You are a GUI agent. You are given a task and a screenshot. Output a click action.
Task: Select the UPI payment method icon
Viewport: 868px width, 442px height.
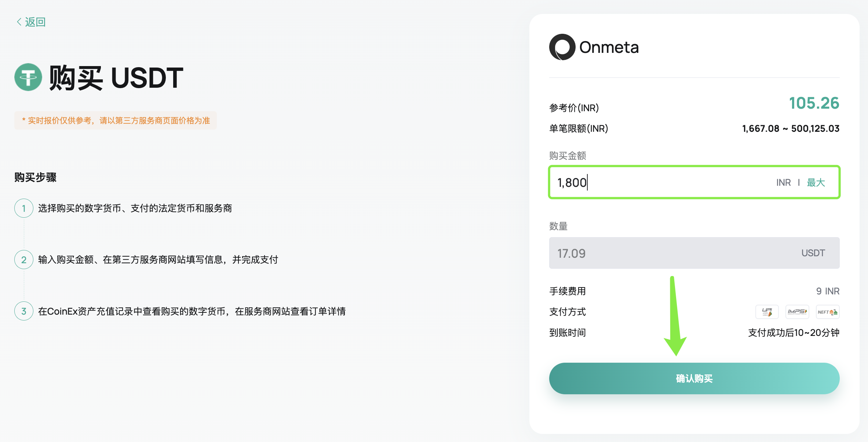767,311
